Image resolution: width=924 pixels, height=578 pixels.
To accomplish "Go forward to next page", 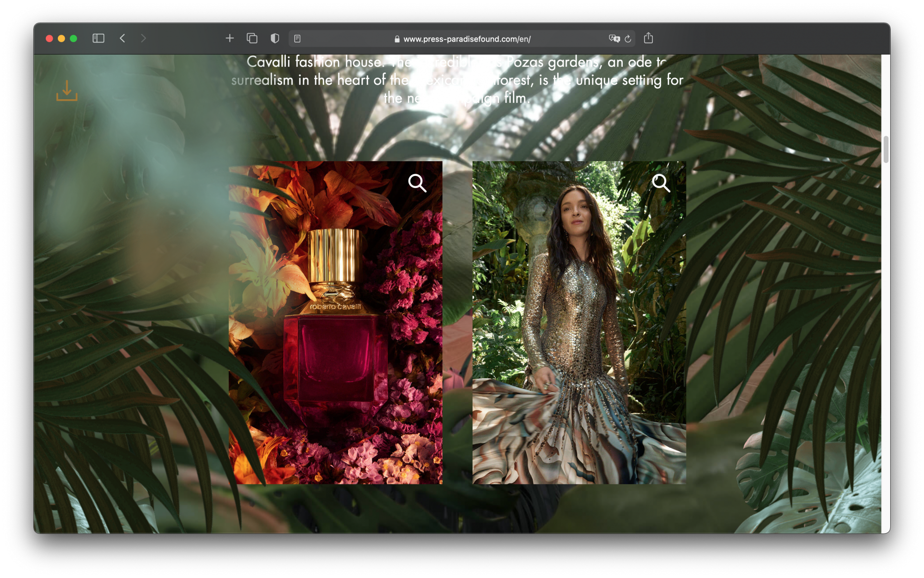I will pyautogui.click(x=143, y=38).
